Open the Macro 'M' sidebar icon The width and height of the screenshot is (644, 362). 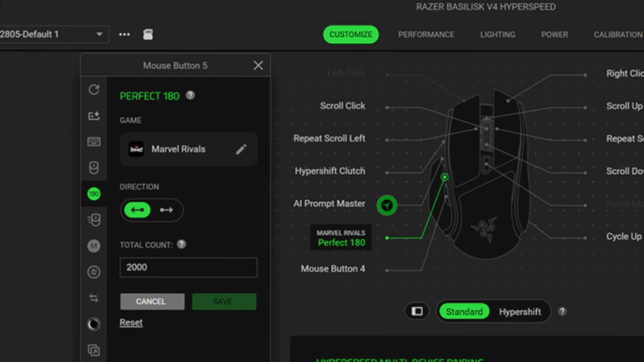[94, 246]
